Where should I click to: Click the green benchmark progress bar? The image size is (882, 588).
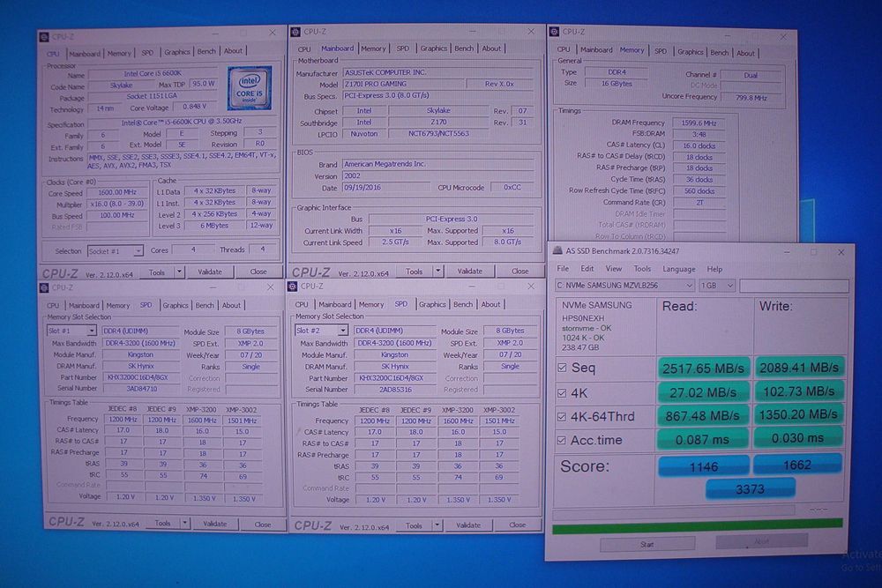698,525
